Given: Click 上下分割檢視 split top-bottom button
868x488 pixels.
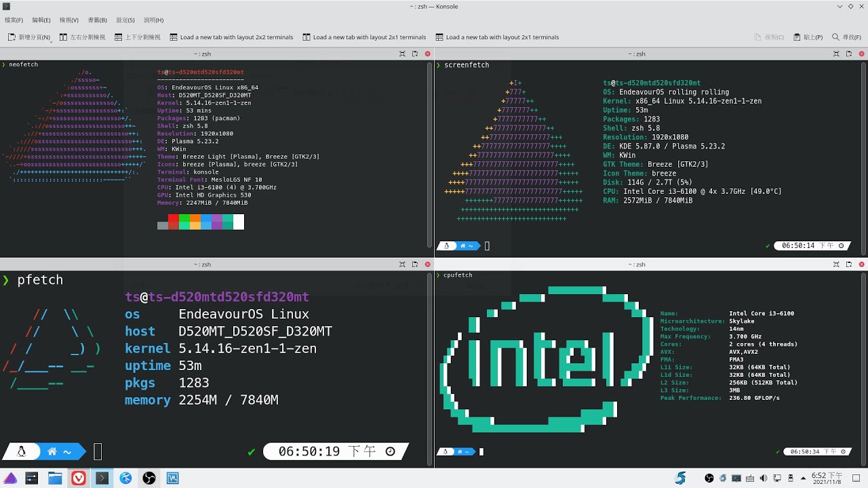Looking at the screenshot, I should [x=138, y=37].
